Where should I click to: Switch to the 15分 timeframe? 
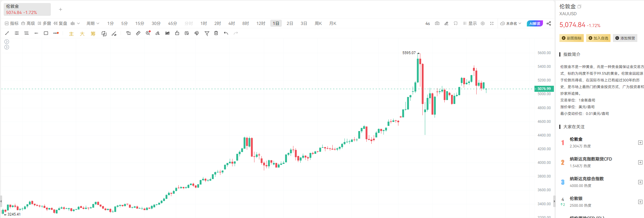140,23
